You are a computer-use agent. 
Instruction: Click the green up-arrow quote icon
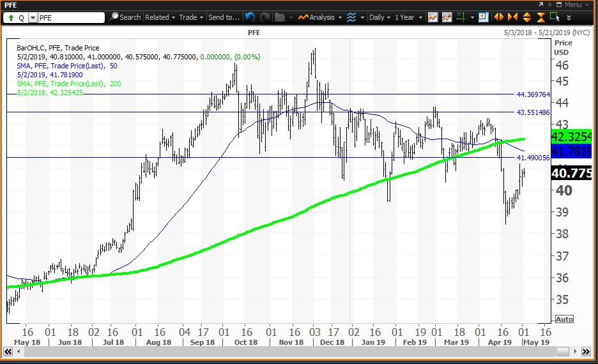coord(11,17)
